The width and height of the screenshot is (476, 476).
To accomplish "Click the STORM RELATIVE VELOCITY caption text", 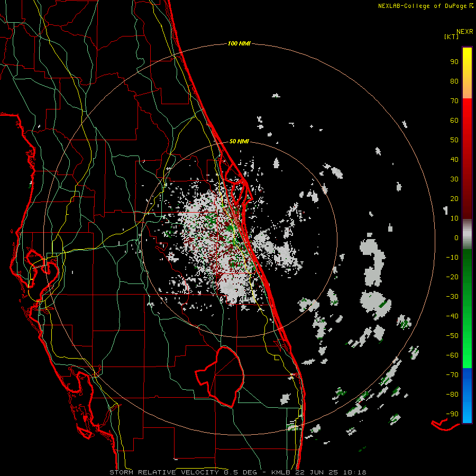I will pyautogui.click(x=164, y=472).
